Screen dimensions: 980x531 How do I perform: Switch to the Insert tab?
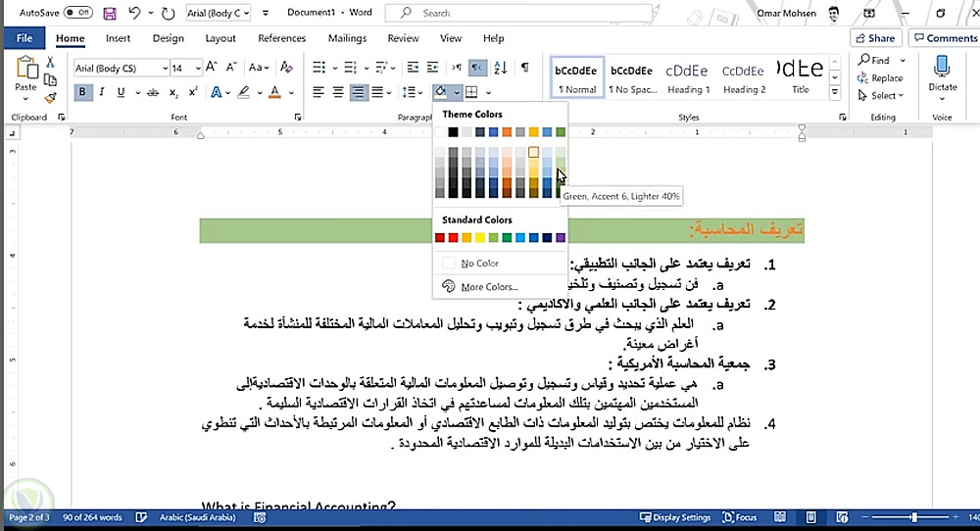coord(119,38)
